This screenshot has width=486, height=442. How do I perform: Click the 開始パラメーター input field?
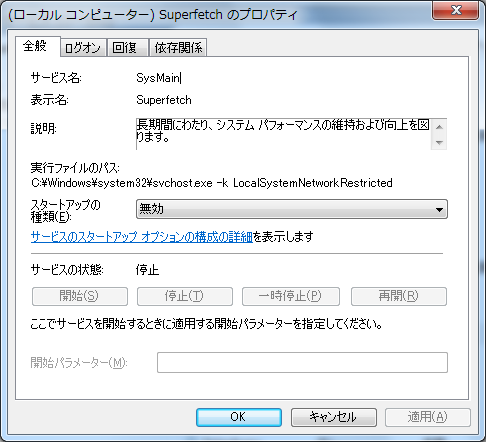[x=302, y=362]
